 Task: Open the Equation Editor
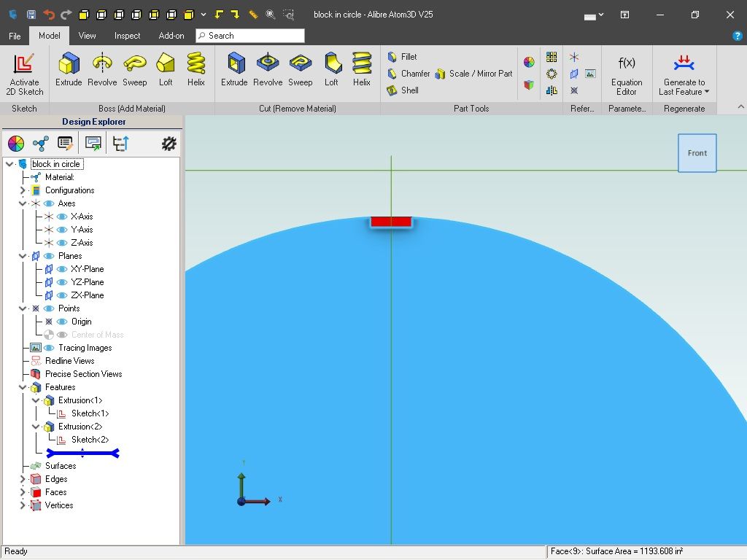pos(627,75)
